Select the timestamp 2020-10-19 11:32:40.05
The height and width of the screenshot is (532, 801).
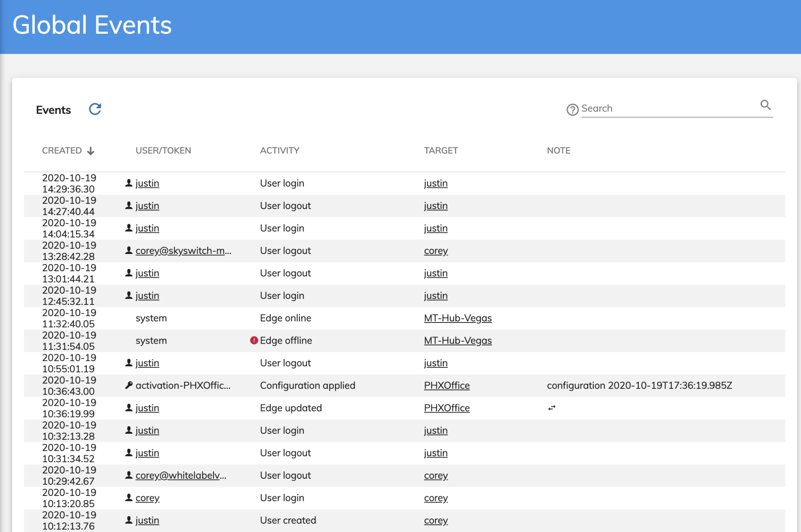[x=69, y=318]
